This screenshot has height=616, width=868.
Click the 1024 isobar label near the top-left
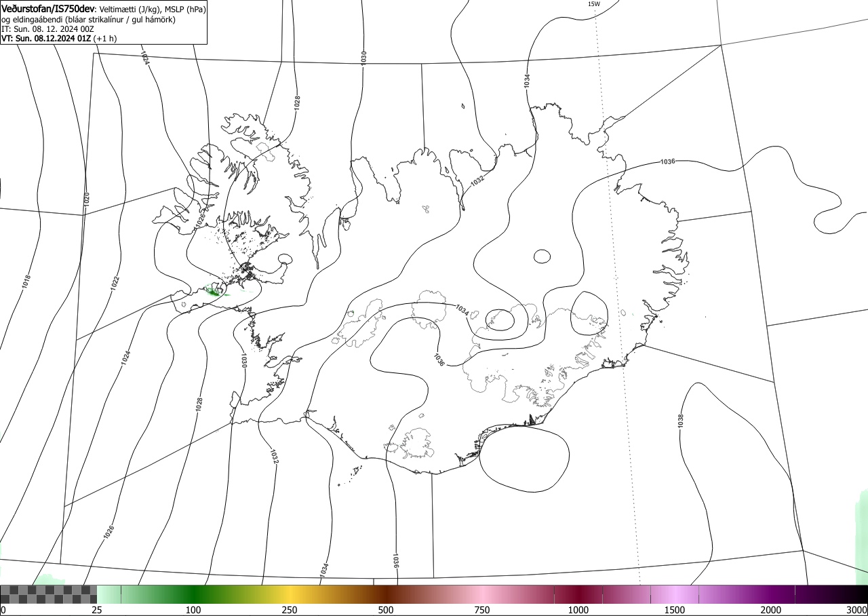(x=145, y=58)
